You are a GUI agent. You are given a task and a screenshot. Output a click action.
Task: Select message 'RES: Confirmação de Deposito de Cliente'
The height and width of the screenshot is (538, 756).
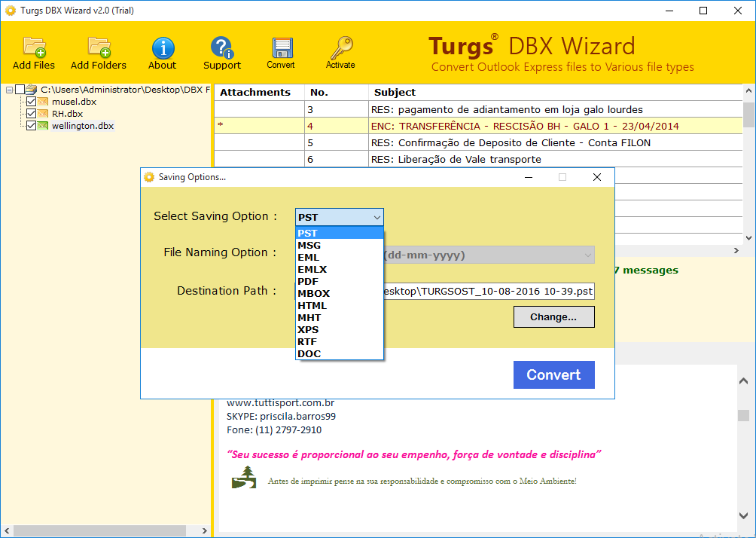[478, 143]
